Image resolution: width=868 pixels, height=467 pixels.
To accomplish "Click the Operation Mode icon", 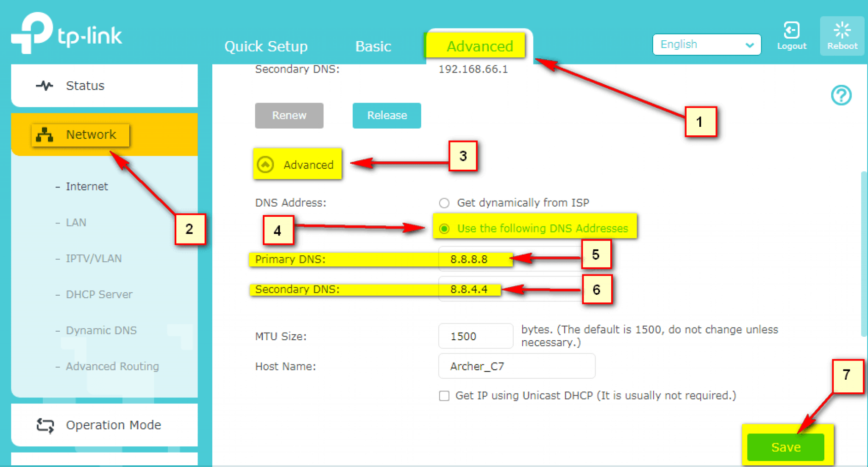I will [x=43, y=425].
